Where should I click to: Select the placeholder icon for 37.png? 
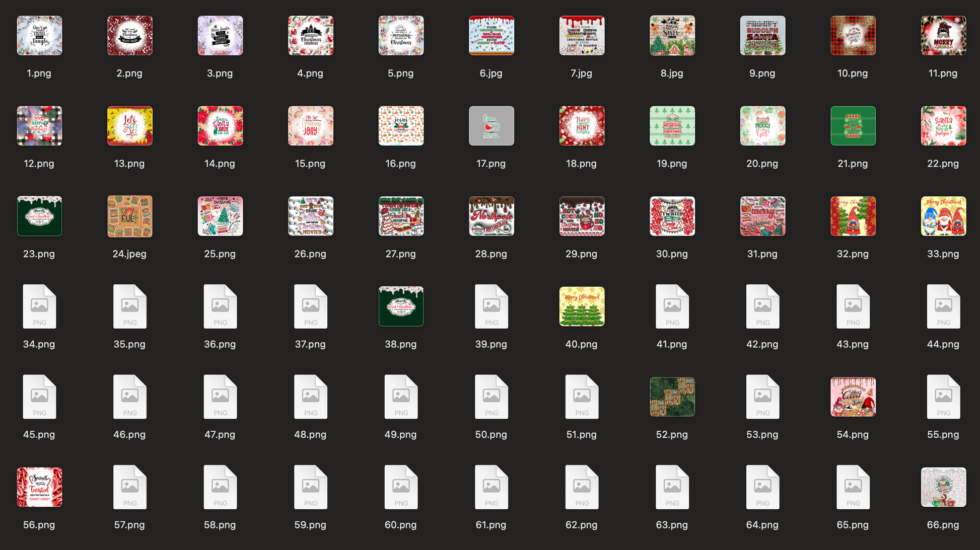click(x=310, y=306)
